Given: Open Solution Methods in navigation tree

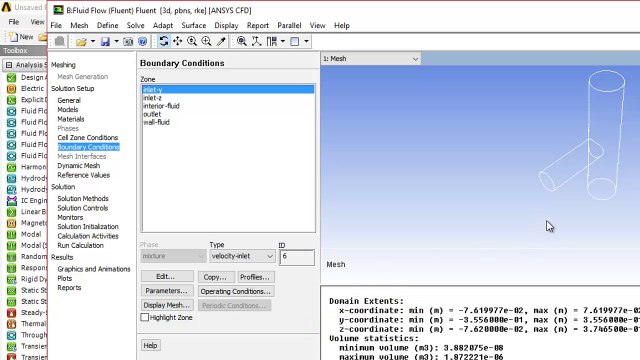Looking at the screenshot, I should point(83,198).
